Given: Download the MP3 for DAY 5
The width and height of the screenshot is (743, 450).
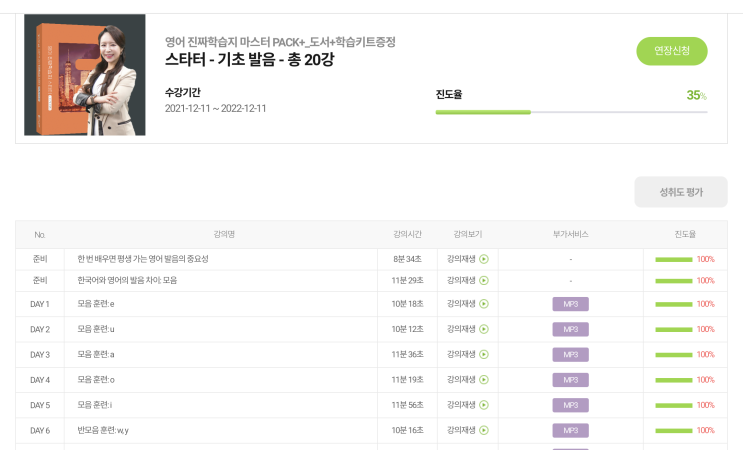Looking at the screenshot, I should (x=571, y=405).
